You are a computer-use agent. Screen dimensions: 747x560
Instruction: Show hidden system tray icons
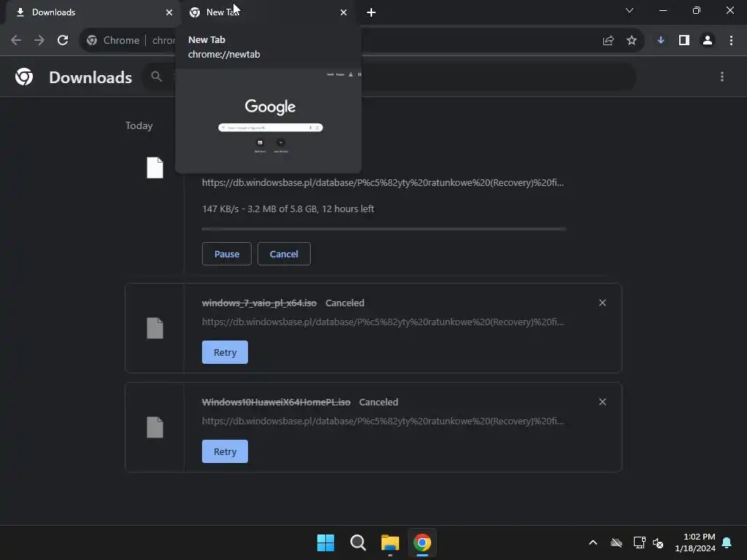593,542
